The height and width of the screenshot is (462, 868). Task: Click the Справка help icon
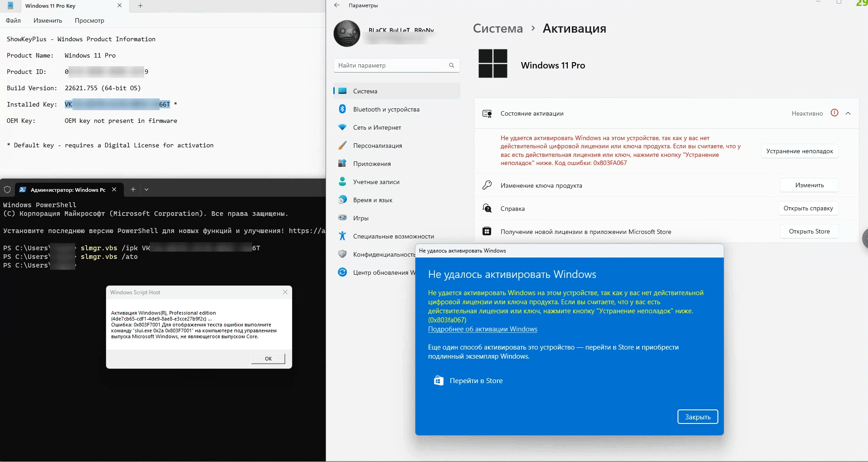point(487,209)
